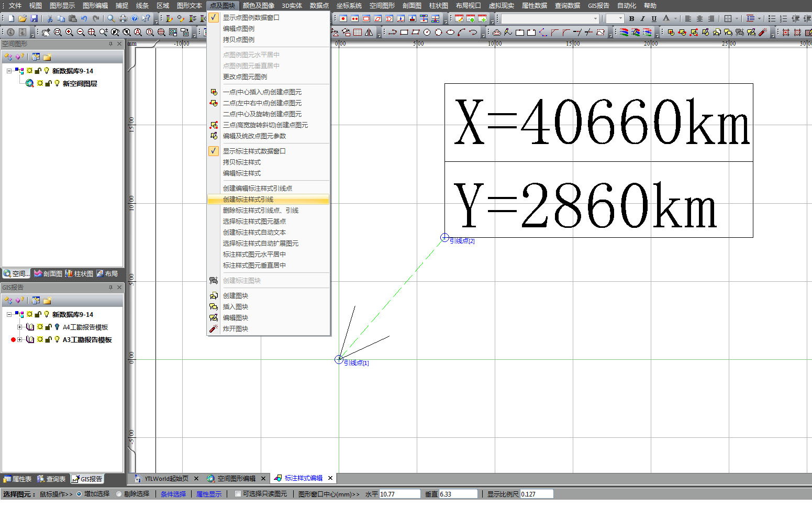Click the explode block icon in toolbar
812x507 pixels.
763,32
